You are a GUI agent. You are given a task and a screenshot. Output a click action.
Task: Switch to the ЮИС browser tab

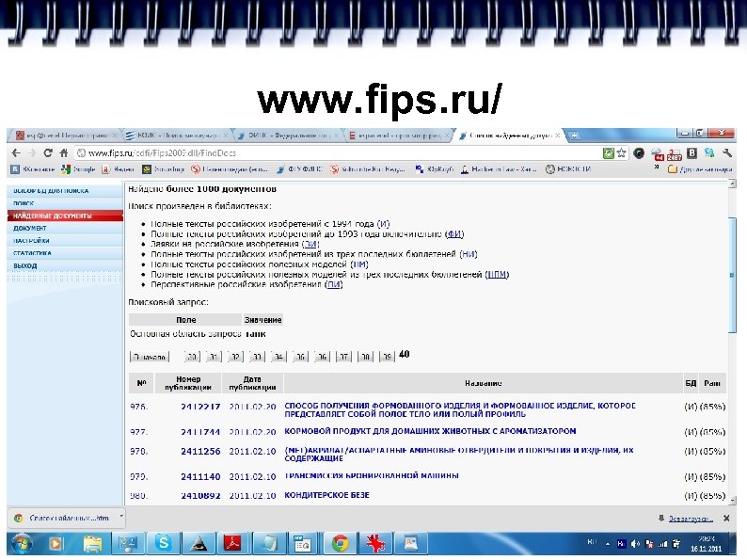pyautogui.click(x=176, y=136)
